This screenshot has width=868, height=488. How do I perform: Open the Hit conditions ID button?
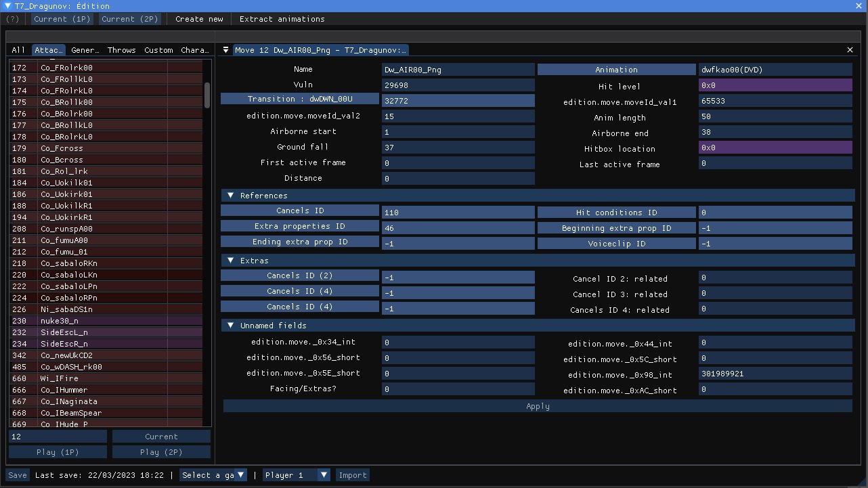[616, 213]
